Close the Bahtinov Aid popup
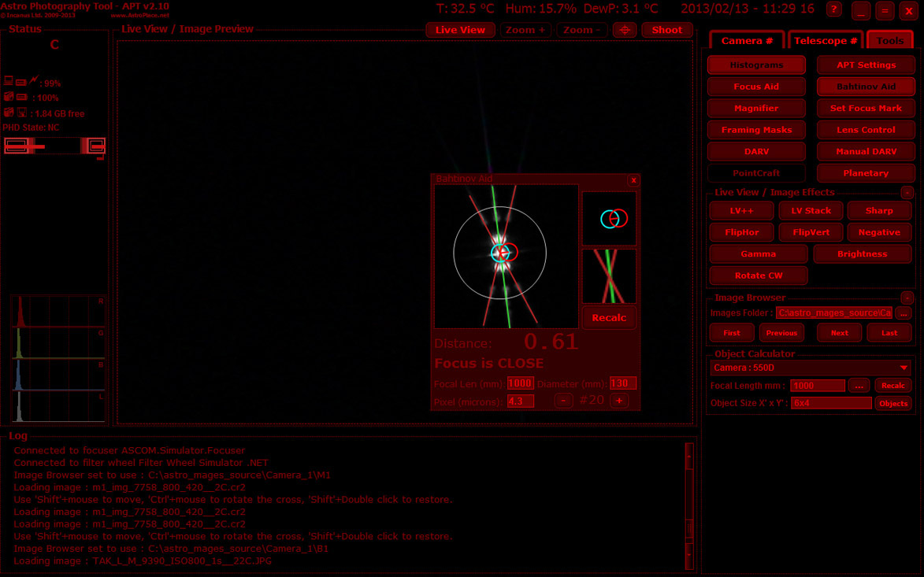The height and width of the screenshot is (577, 924). tap(633, 179)
